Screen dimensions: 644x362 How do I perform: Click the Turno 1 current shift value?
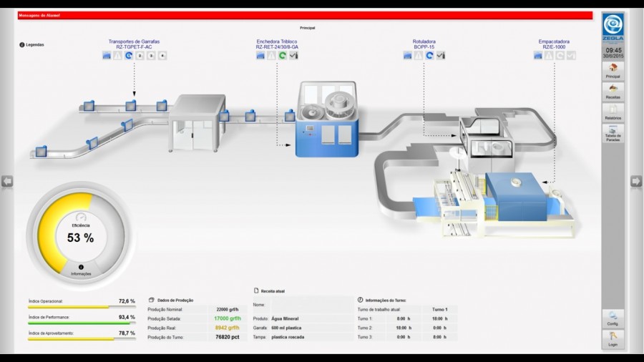click(440, 310)
